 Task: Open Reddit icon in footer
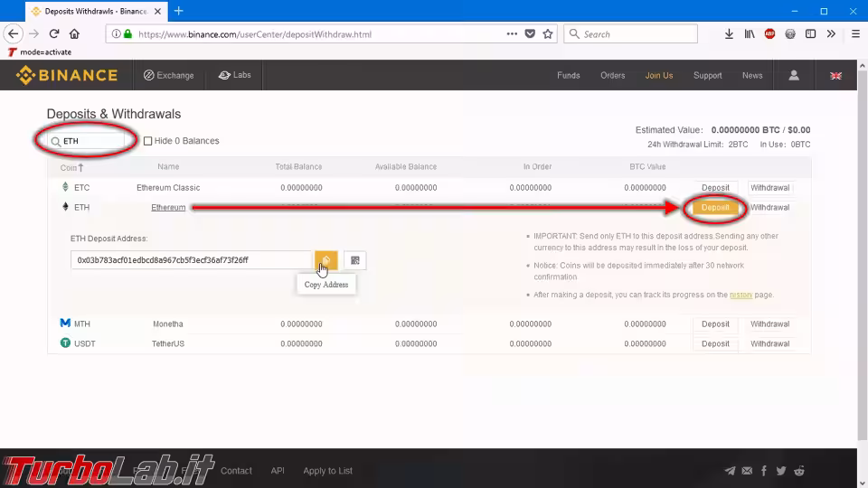coord(798,471)
